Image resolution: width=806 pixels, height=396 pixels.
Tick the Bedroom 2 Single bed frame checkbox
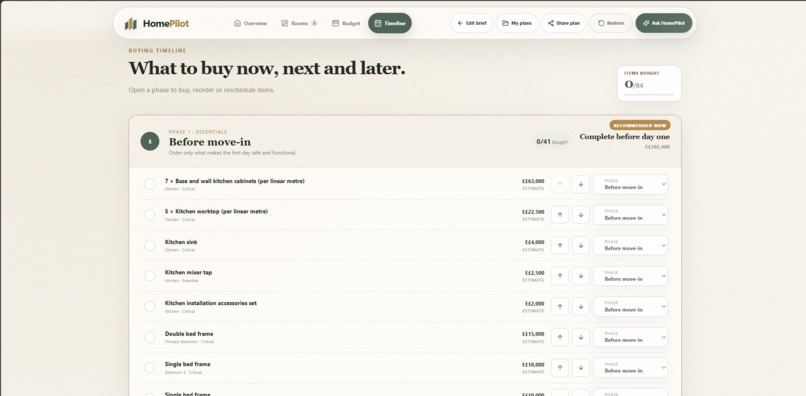150,368
